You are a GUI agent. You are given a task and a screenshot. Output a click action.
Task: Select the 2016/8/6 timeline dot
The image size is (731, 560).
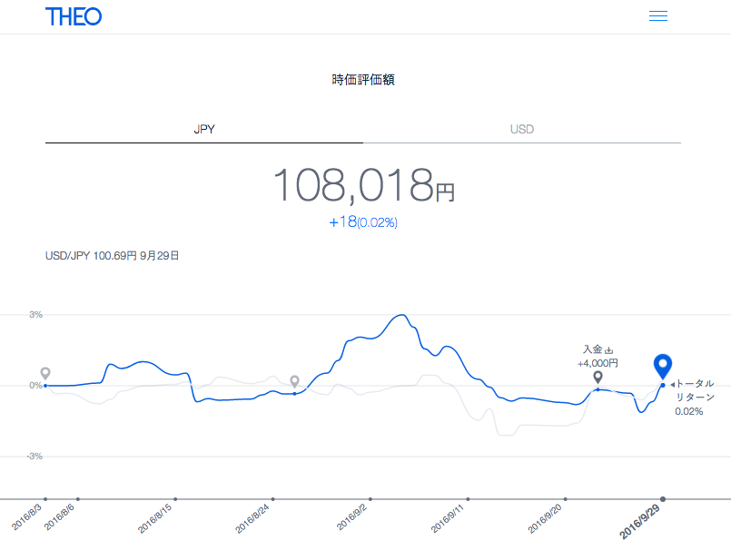click(x=78, y=499)
